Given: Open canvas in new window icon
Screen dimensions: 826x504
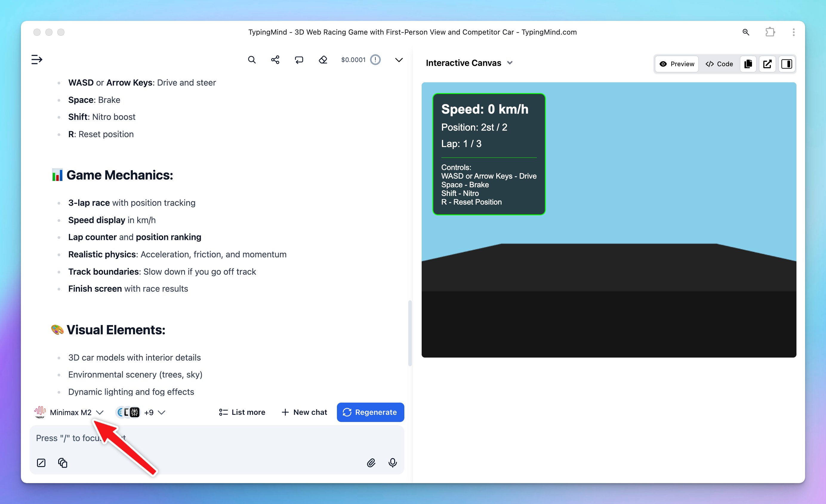Looking at the screenshot, I should [x=767, y=64].
